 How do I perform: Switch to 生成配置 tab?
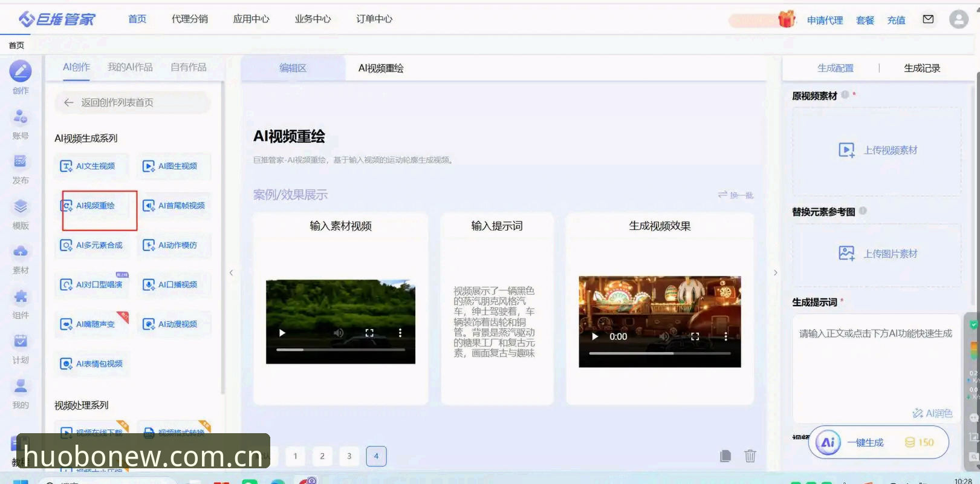[x=836, y=68]
